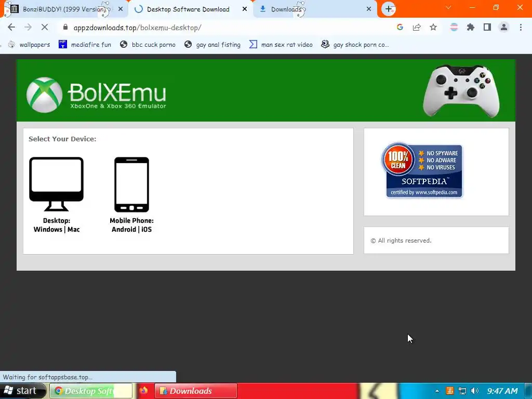Screen dimensions: 532x399
Task: Go back to the previous page
Action: tap(11, 28)
